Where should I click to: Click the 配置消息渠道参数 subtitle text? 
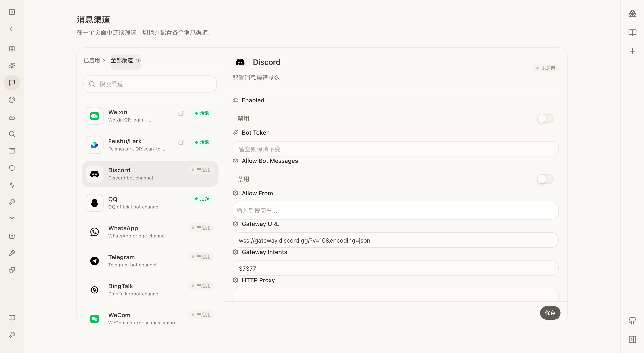(x=256, y=78)
